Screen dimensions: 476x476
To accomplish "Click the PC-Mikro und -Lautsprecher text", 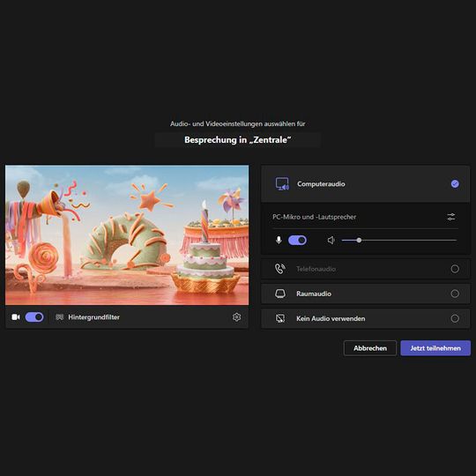I will pos(314,217).
